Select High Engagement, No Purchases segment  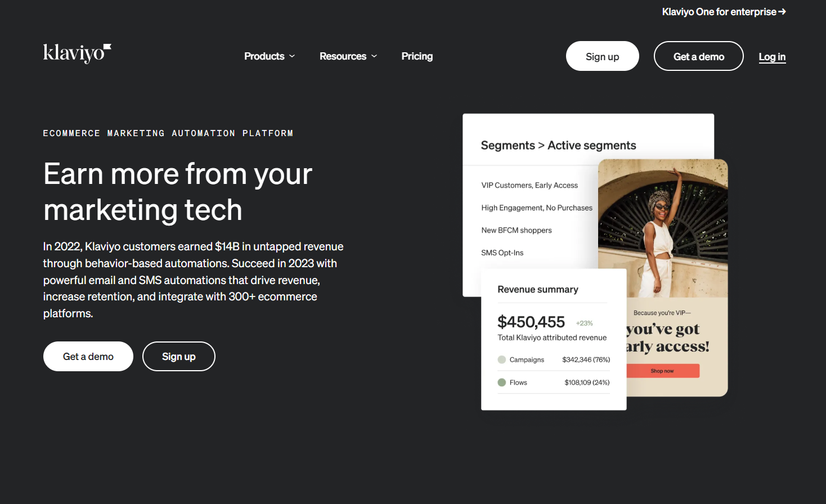click(x=537, y=208)
